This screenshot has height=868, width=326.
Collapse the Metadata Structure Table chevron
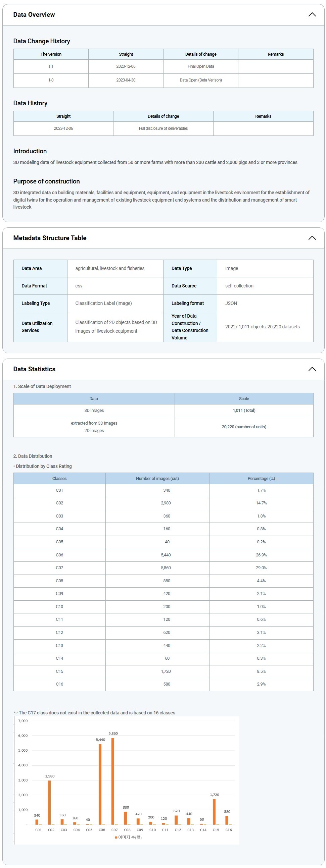click(312, 238)
